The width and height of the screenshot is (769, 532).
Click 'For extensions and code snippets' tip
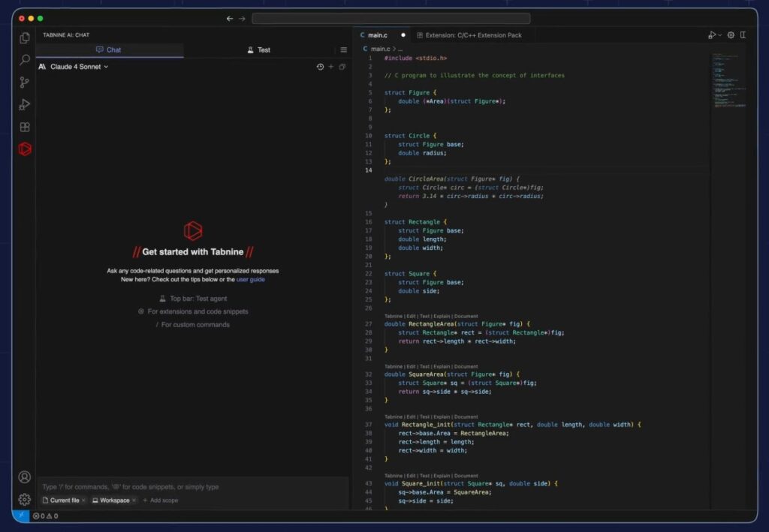[x=193, y=311]
